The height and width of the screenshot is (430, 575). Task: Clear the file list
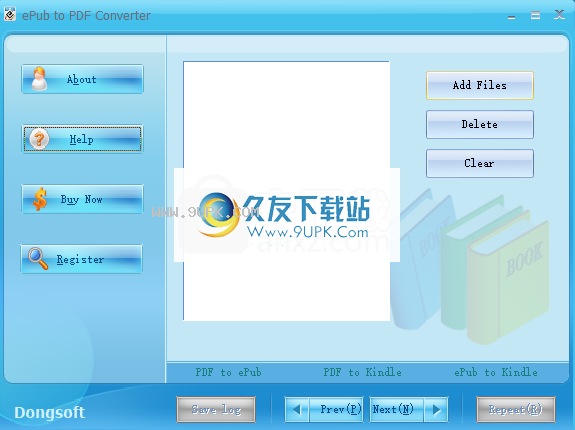pos(480,163)
